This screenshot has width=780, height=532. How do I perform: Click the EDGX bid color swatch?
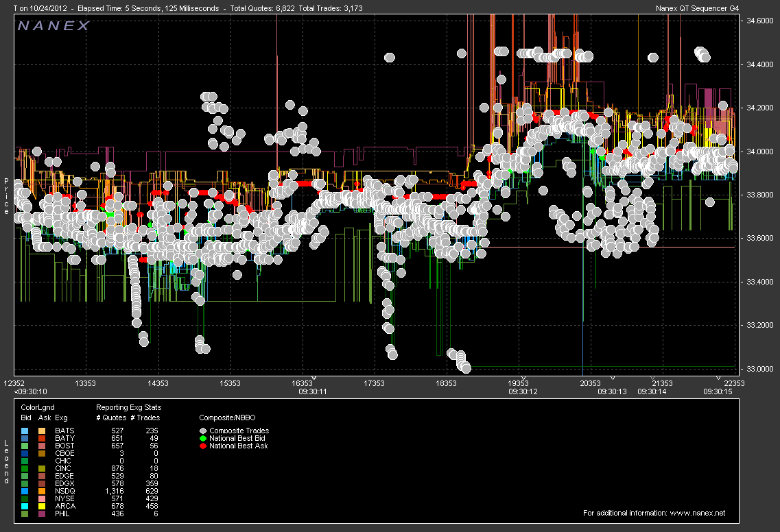[25, 484]
